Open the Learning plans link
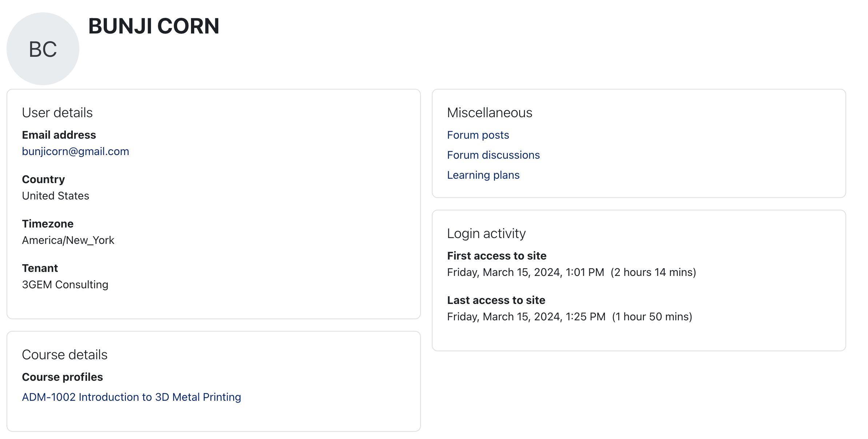This screenshot has height=439, width=868. pyautogui.click(x=483, y=175)
